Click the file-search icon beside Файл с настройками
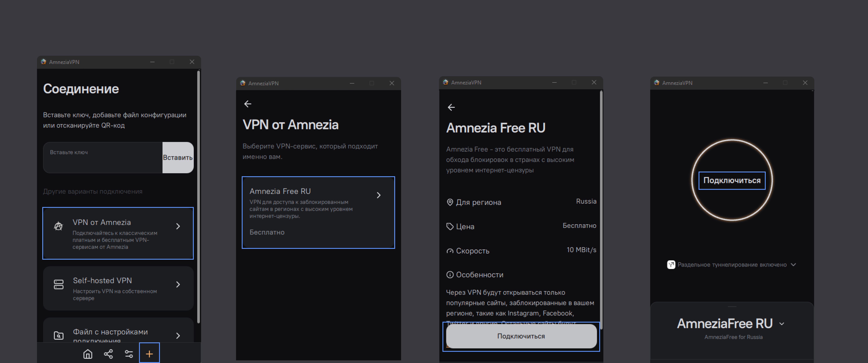 (x=59, y=336)
